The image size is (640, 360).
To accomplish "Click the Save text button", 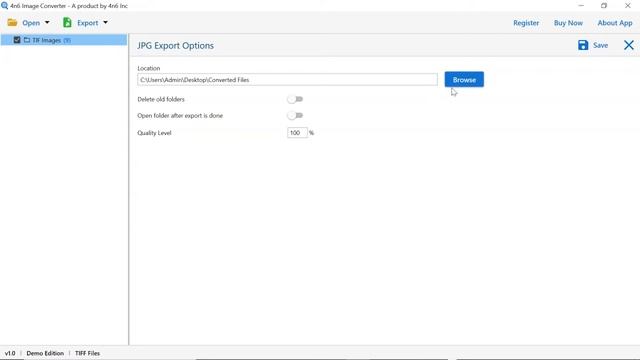I will pyautogui.click(x=600, y=45).
